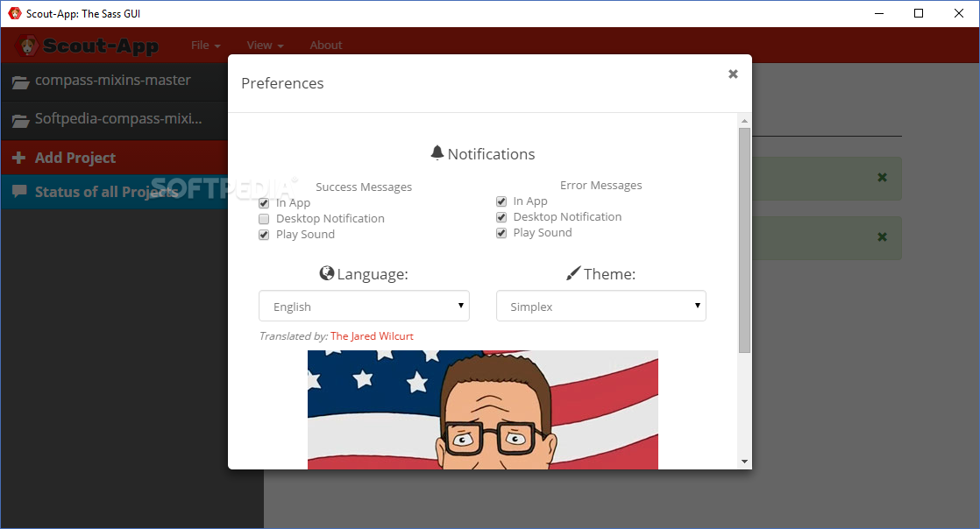Click the Add Project button
980x529 pixels.
114,158
